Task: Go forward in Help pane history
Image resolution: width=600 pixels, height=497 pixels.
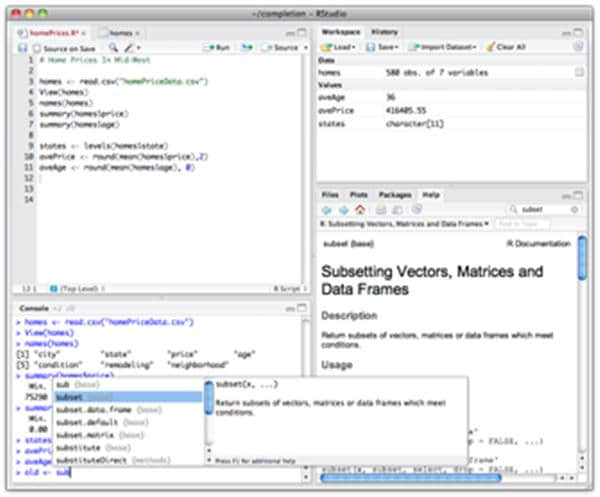Action: coord(343,210)
